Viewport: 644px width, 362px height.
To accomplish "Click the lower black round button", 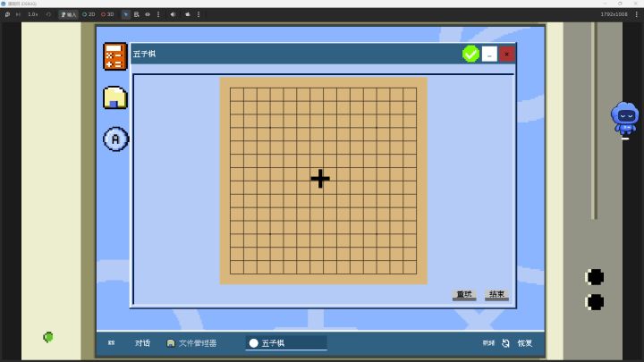I will tap(594, 302).
